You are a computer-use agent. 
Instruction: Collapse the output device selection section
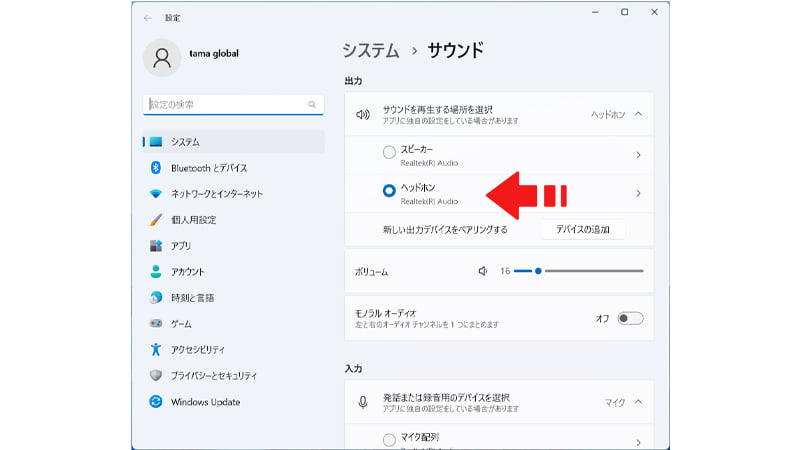(638, 114)
